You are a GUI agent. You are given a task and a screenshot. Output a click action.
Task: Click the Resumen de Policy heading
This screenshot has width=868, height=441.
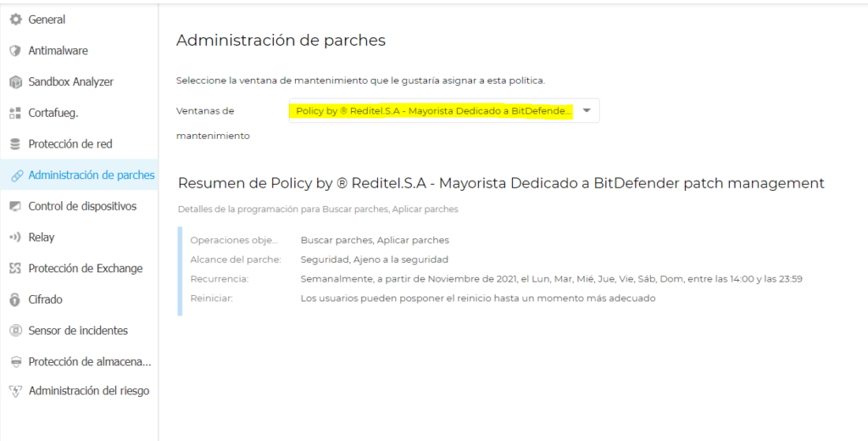click(501, 183)
